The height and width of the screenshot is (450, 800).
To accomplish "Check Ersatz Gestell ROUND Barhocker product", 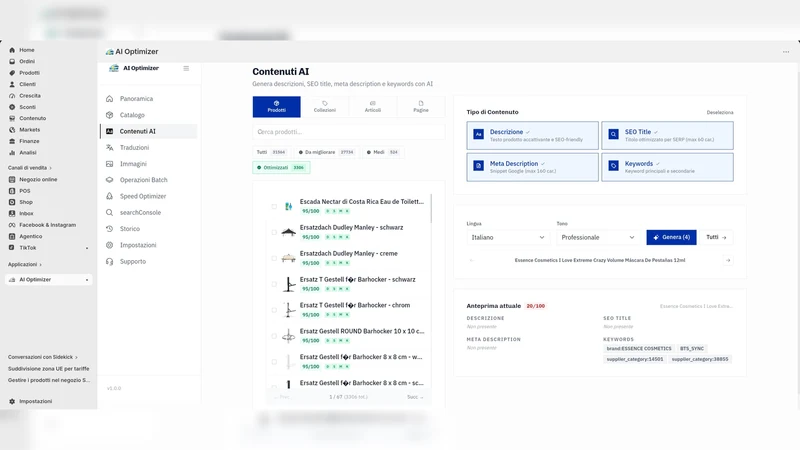I will (274, 336).
